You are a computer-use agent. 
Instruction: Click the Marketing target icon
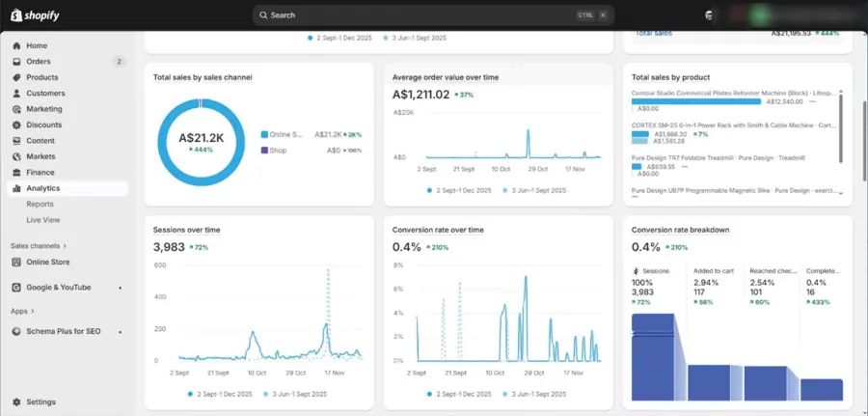(x=16, y=109)
